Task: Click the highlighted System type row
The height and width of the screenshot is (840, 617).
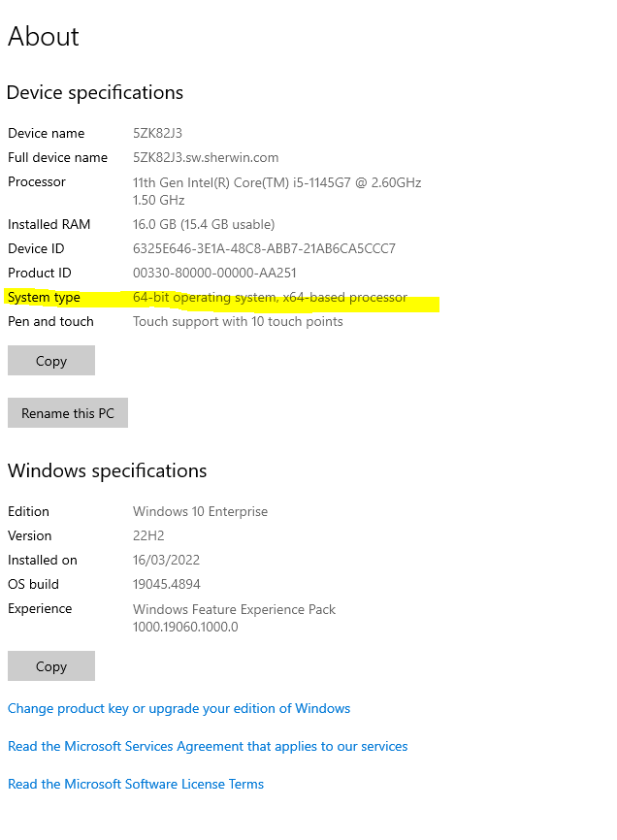Action: tap(221, 297)
